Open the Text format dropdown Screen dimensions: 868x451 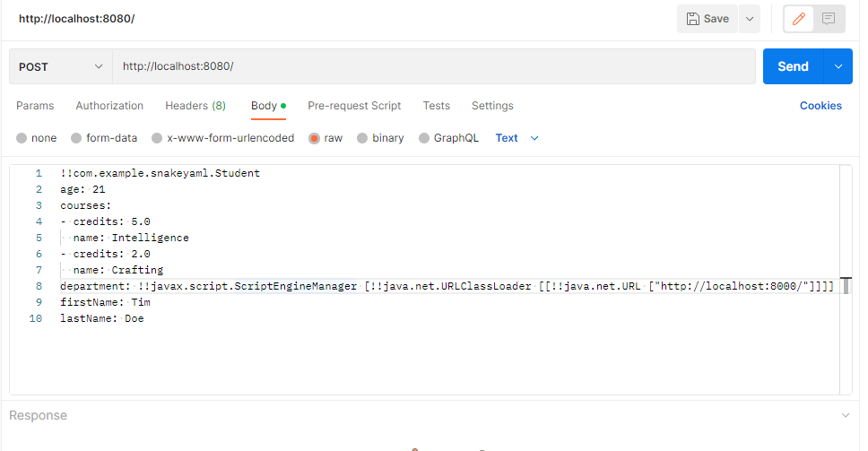(x=517, y=138)
